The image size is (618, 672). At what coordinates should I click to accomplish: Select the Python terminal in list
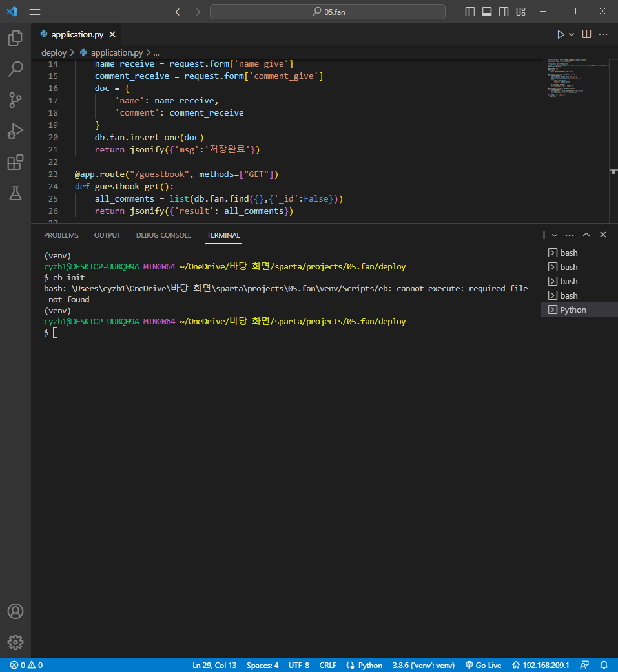tap(579, 310)
